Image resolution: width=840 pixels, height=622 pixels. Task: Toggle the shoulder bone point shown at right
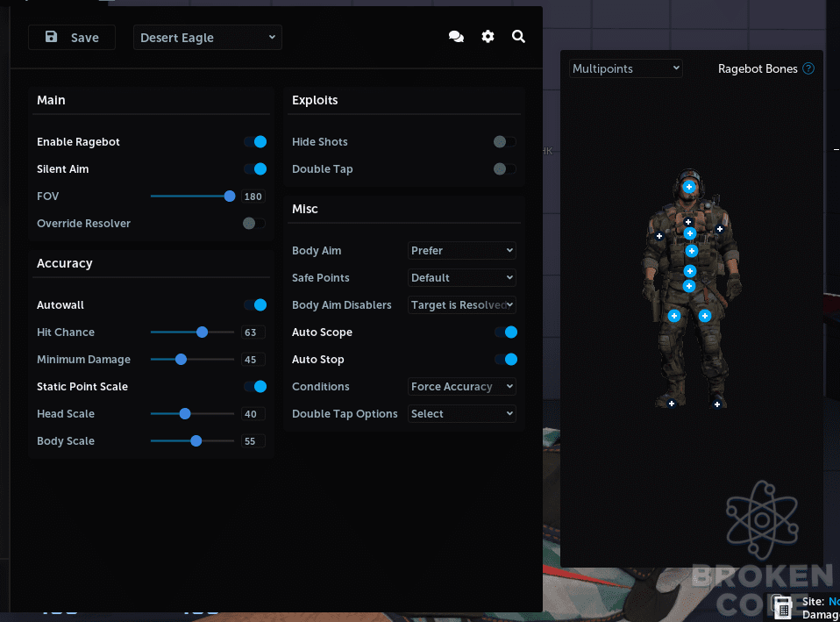coord(720,229)
